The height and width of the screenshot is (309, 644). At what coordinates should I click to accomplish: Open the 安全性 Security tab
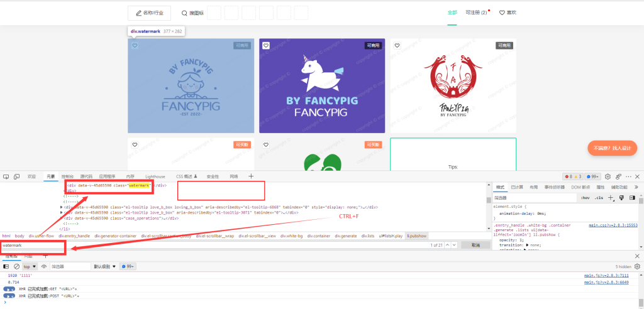[213, 176]
